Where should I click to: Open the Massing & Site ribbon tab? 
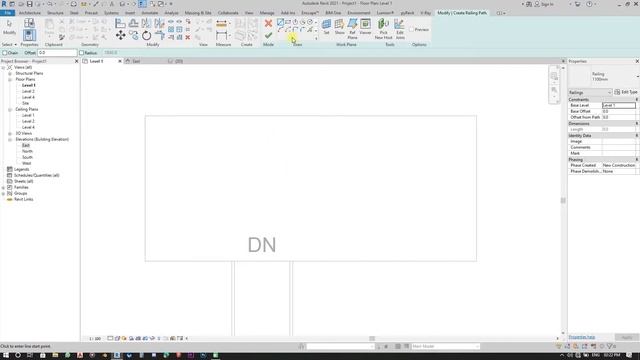tap(198, 13)
